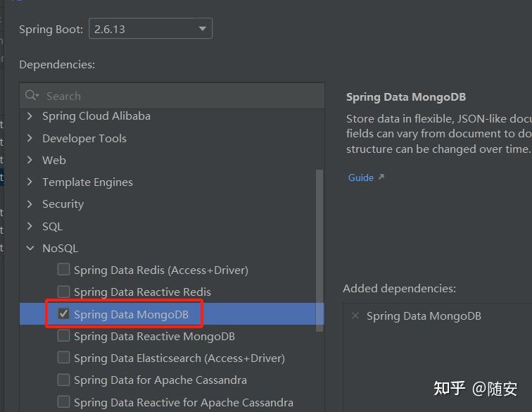Click the dependencies list scrollbar
532x412 pixels.
pyautogui.click(x=319, y=250)
